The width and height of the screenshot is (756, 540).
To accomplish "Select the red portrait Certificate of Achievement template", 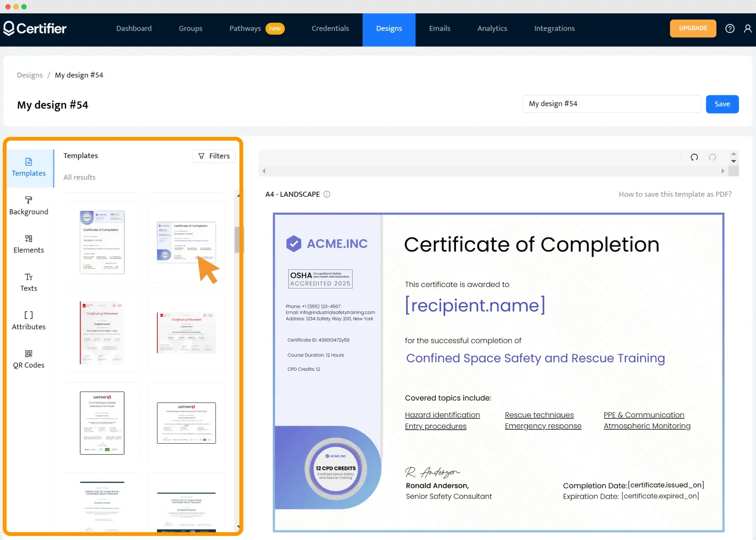I will (102, 332).
